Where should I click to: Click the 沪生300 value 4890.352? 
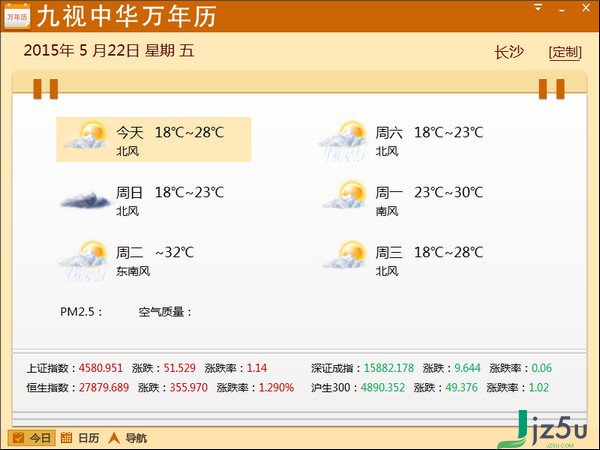click(383, 388)
